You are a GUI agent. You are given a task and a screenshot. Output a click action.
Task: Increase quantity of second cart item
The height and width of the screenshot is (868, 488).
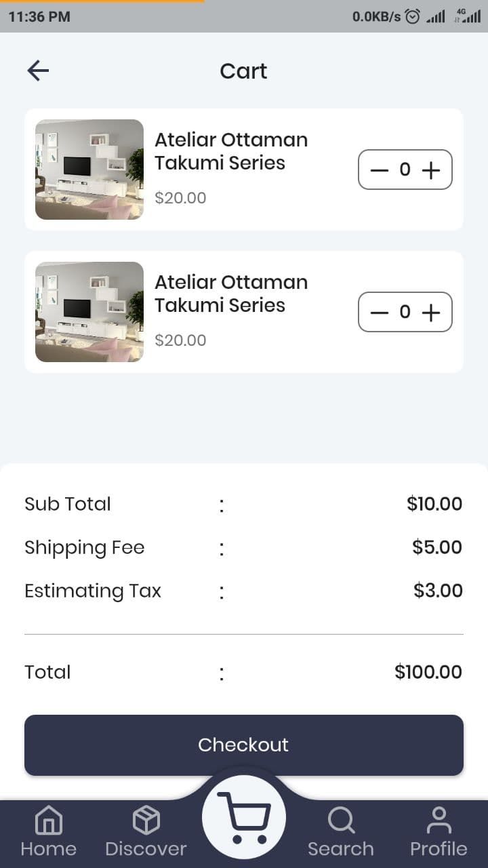(x=431, y=313)
